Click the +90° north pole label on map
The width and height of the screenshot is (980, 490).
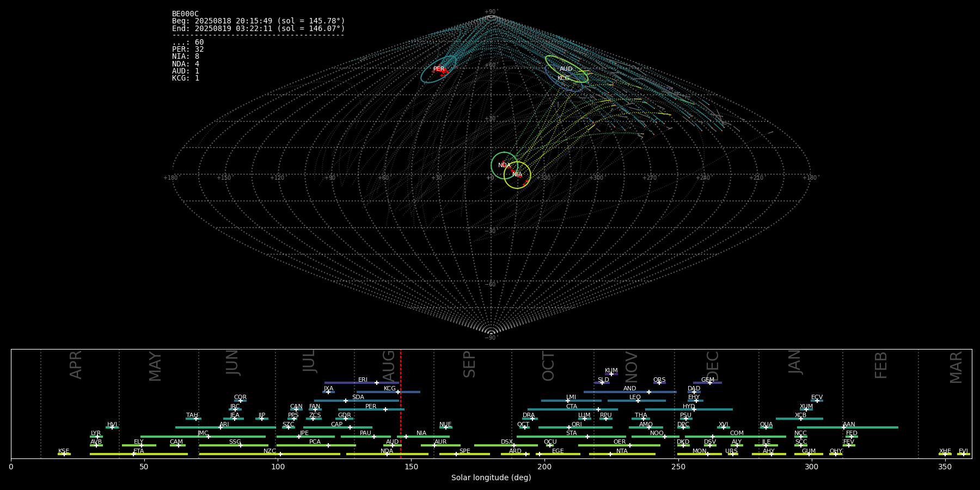pyautogui.click(x=491, y=11)
